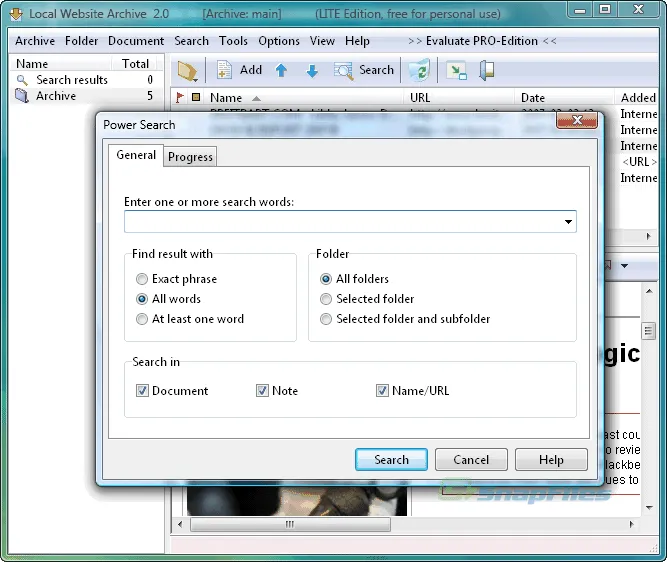The height and width of the screenshot is (562, 667).
Task: Open the Tools menu
Action: (233, 41)
